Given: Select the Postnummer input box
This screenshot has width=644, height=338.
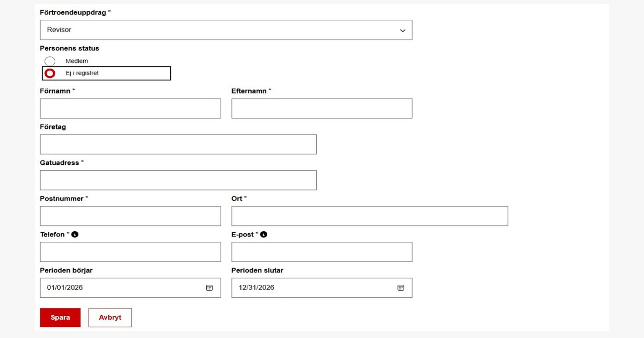Looking at the screenshot, I should coord(130,216).
